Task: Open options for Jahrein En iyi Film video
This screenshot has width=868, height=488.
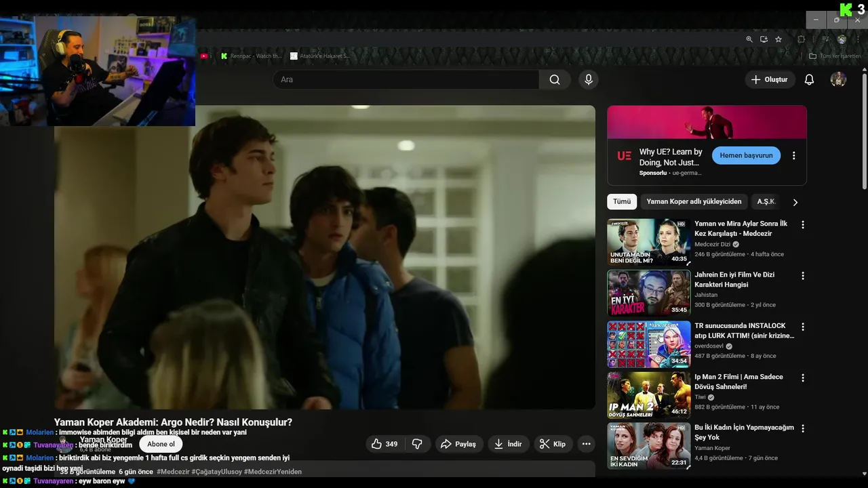Action: pyautogui.click(x=803, y=276)
